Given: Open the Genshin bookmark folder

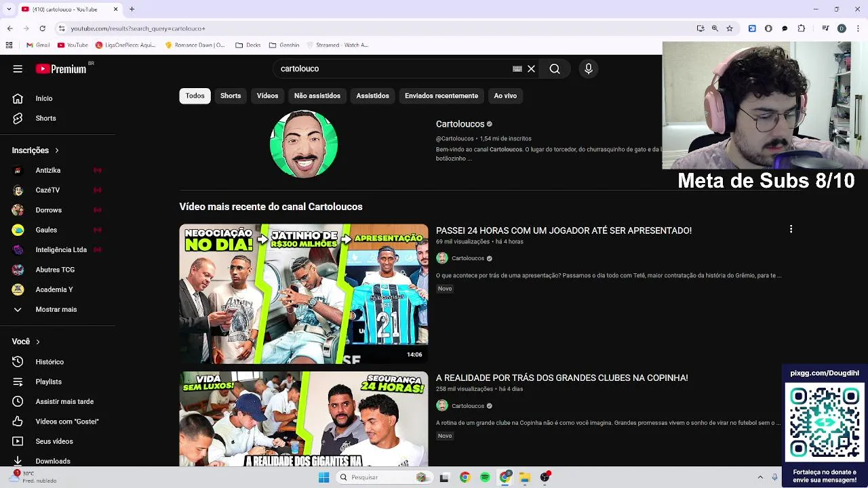Looking at the screenshot, I should pos(284,45).
